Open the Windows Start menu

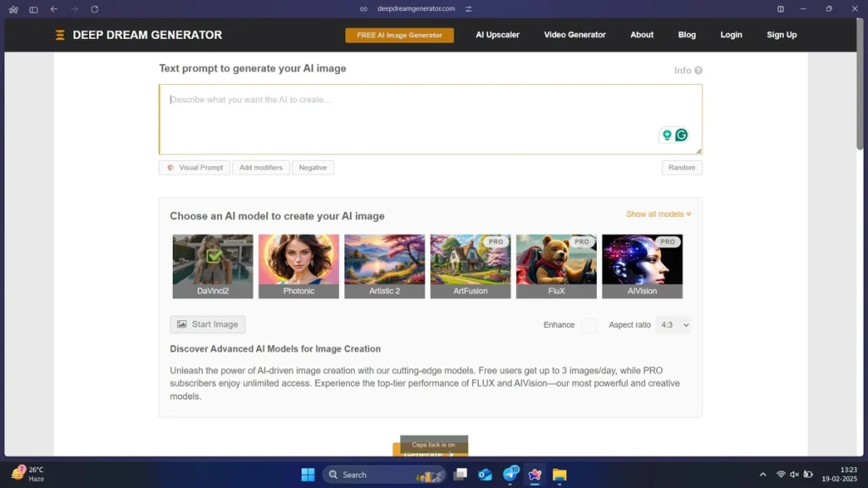309,474
